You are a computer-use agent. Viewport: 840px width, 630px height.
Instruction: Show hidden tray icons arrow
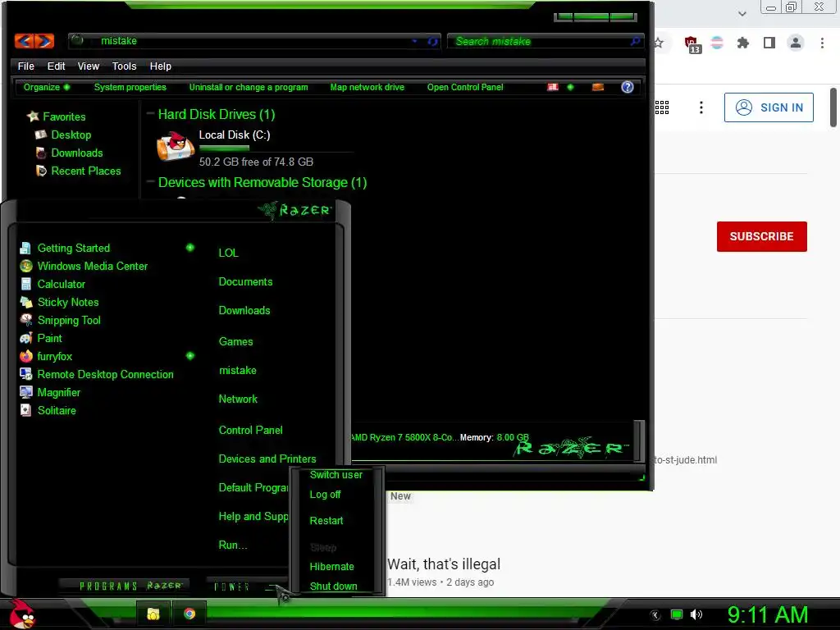pyautogui.click(x=655, y=615)
